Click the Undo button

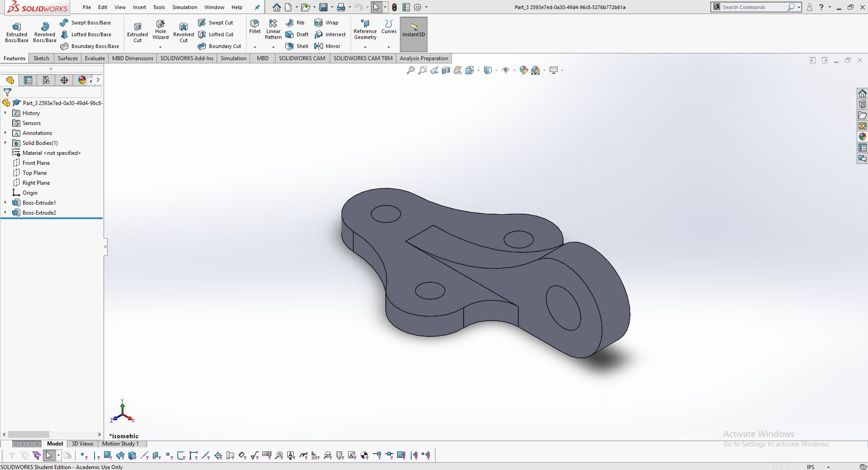(x=358, y=7)
